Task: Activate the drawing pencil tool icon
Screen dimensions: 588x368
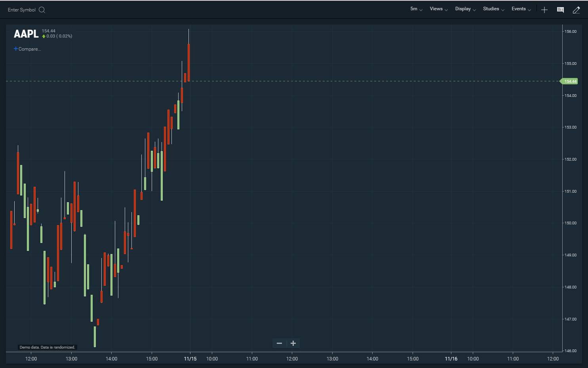Action: pyautogui.click(x=576, y=10)
